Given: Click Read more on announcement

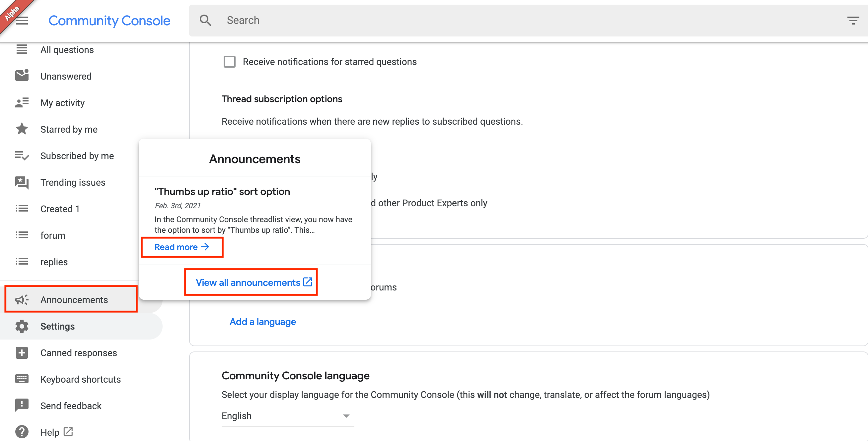Looking at the screenshot, I should tap(181, 247).
